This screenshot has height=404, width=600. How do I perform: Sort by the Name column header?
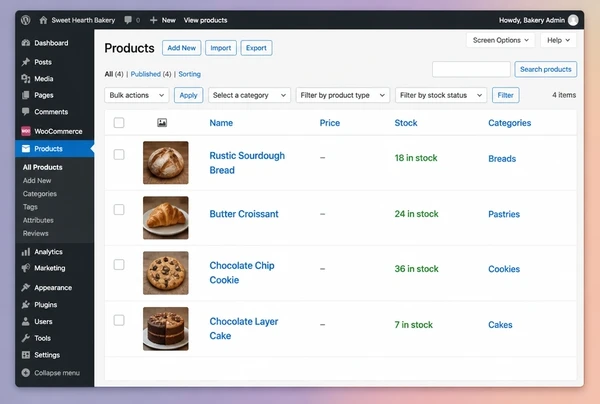221,123
